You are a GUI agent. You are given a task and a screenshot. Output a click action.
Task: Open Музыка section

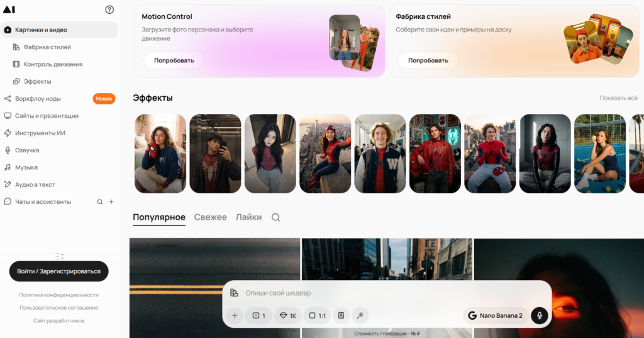click(x=26, y=168)
